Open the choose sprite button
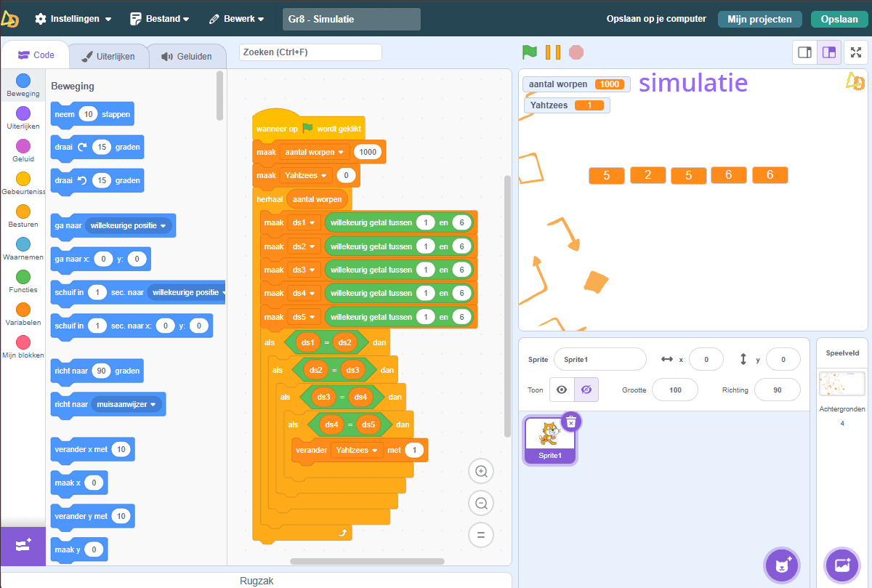Viewport: 872px width, 588px height. coord(782,565)
